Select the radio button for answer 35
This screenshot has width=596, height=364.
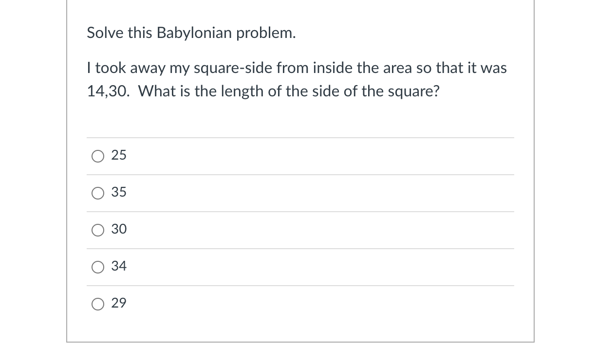pos(98,193)
